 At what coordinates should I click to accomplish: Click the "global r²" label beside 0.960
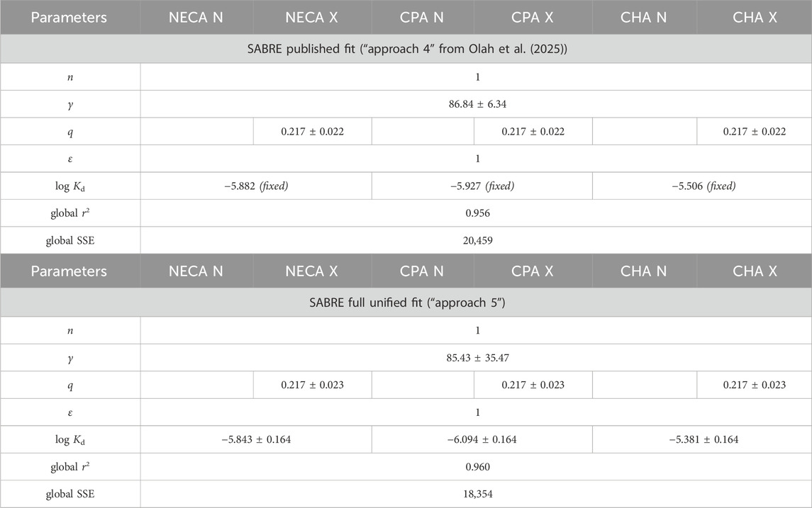pyautogui.click(x=69, y=467)
